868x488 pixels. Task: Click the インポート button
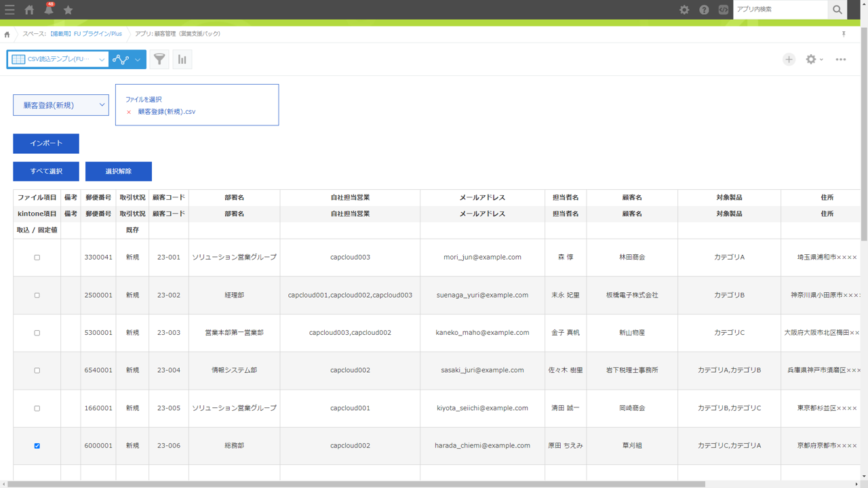coord(46,144)
